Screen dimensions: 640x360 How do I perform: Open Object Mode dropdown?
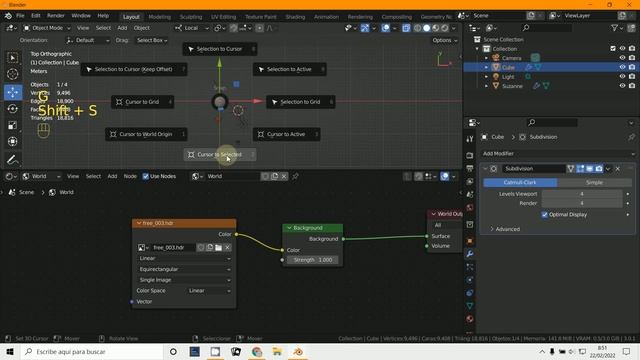point(47,28)
